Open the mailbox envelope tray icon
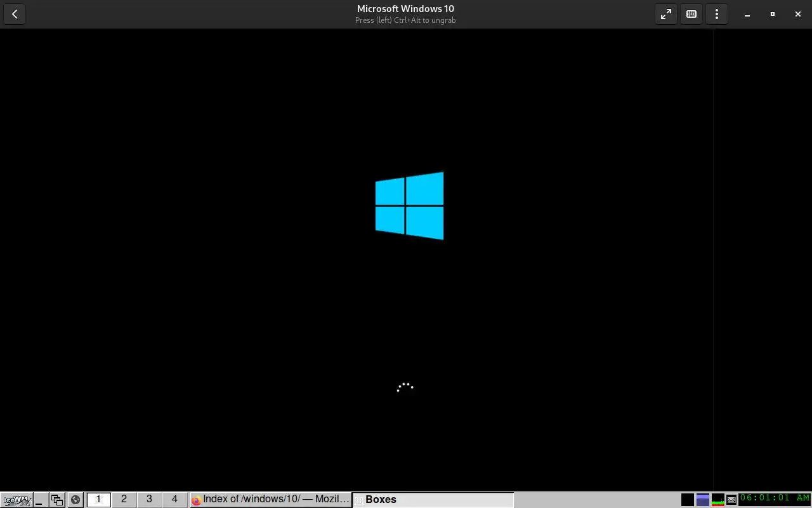The height and width of the screenshot is (508, 812). [x=731, y=500]
